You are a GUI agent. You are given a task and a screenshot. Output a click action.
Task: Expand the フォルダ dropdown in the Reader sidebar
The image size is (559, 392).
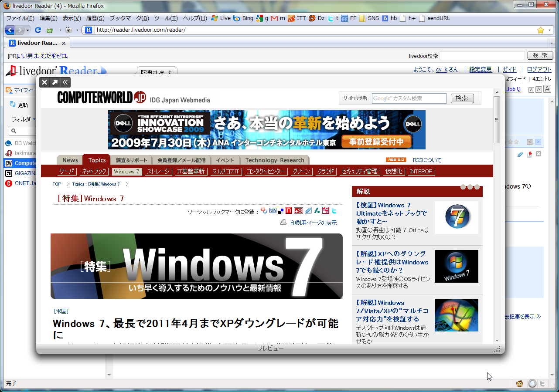(x=24, y=119)
